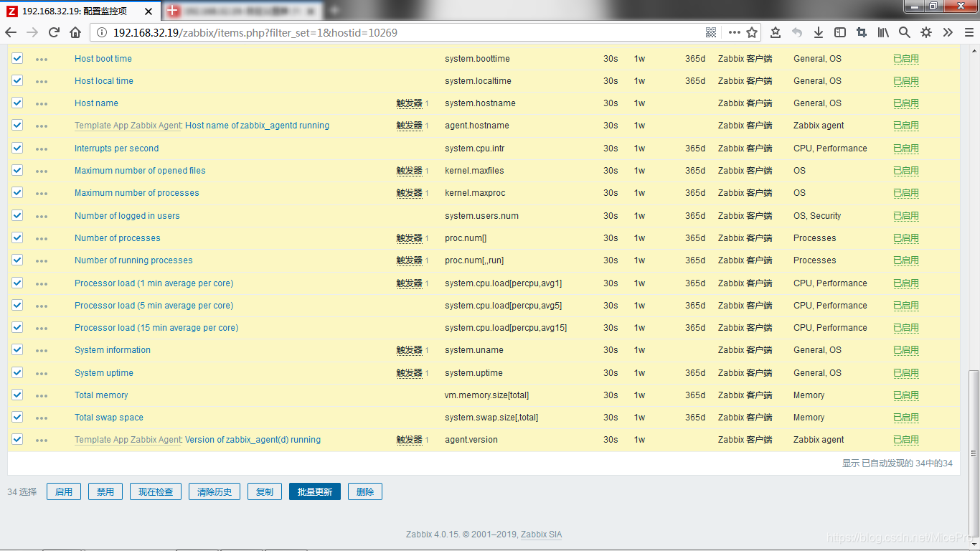Open the three-dot menu for Host name row
980x551 pixels.
pyautogui.click(x=42, y=103)
